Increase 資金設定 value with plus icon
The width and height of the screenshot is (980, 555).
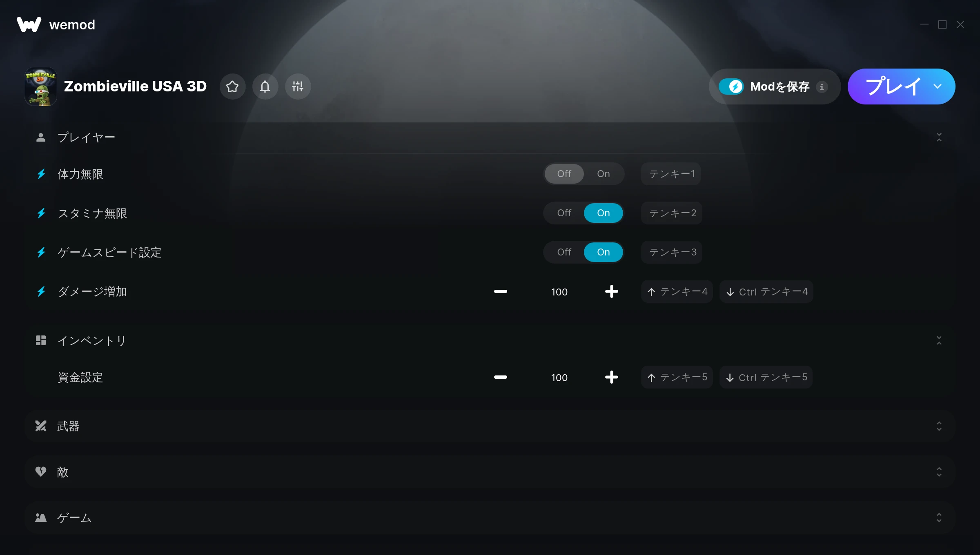611,377
